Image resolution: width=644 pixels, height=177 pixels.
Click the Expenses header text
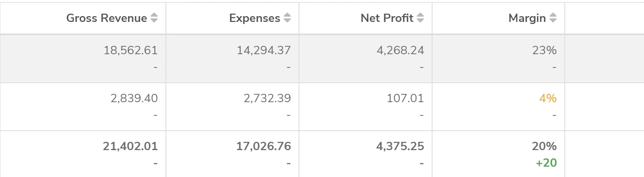click(255, 18)
